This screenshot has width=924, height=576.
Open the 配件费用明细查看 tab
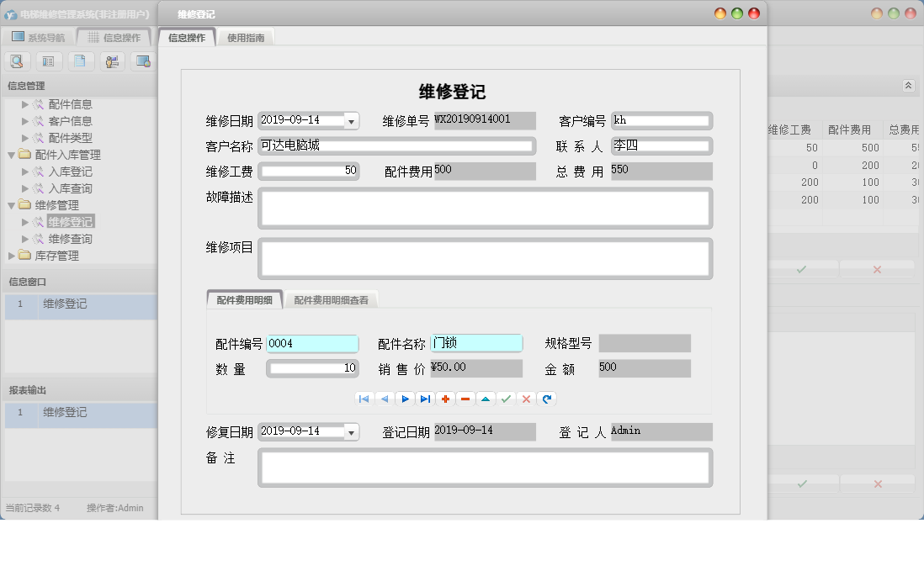[x=332, y=299]
